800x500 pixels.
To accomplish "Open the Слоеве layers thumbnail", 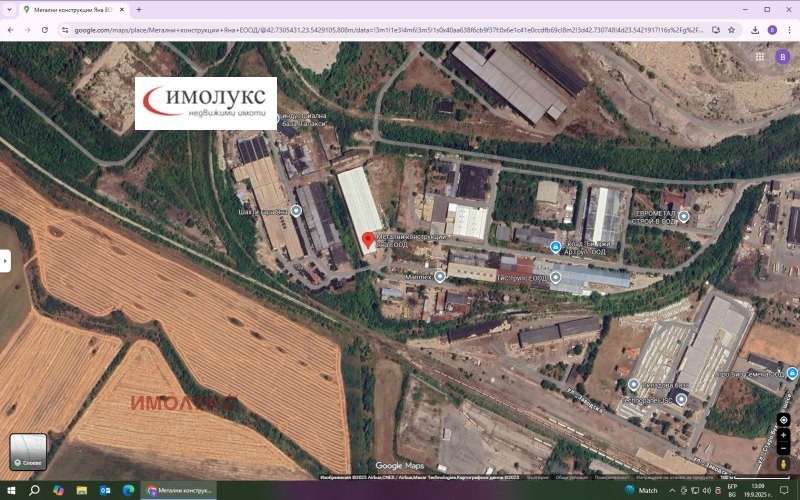I will click(28, 452).
